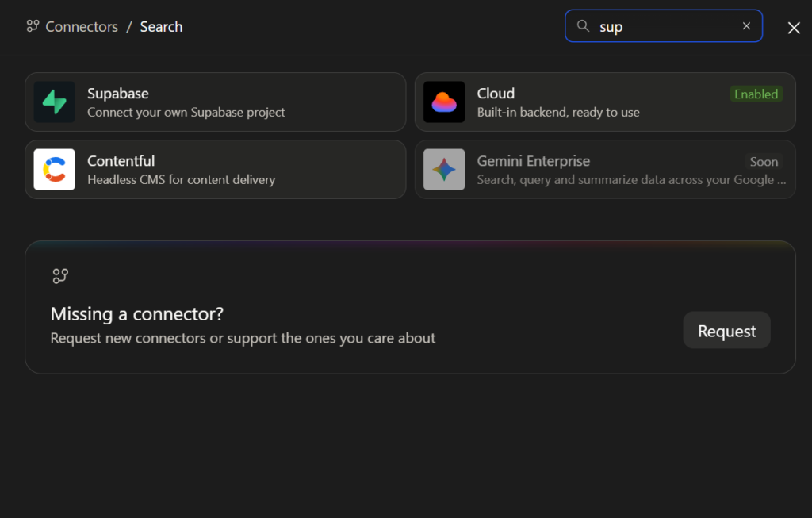Click the Soon badge on Gemini Enterprise
812x518 pixels.
(764, 162)
